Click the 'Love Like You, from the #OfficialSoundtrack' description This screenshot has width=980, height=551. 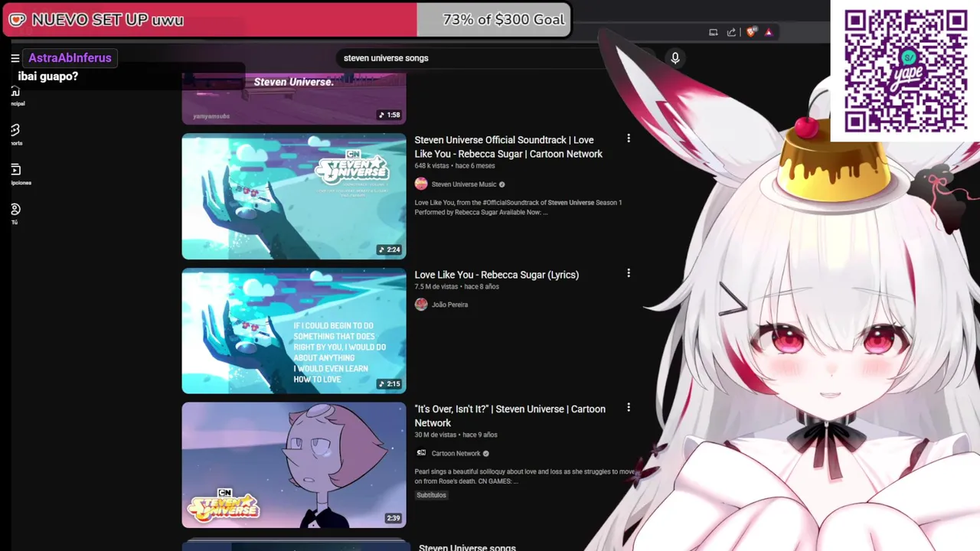point(518,207)
